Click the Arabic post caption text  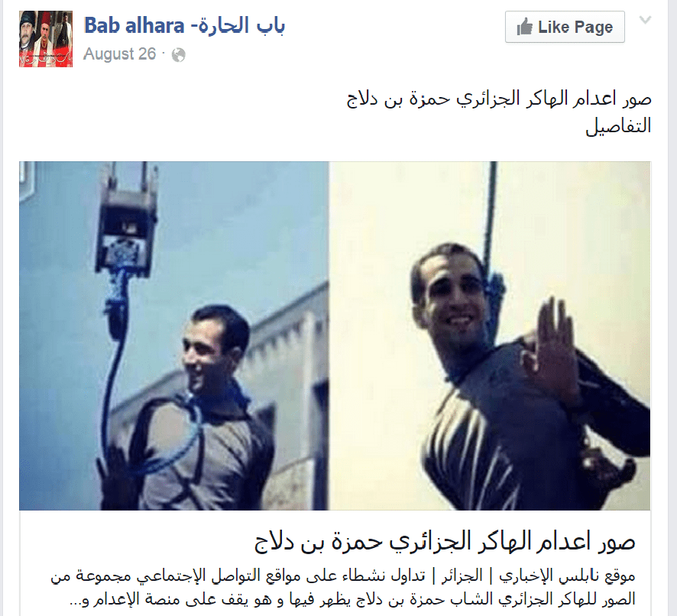pyautogui.click(x=499, y=99)
